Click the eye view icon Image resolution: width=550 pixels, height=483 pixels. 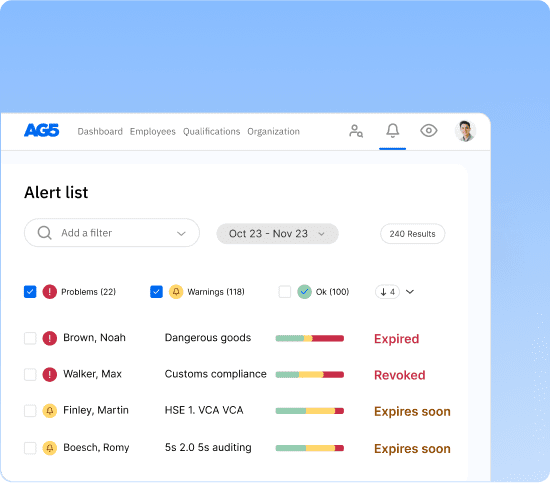pos(429,131)
